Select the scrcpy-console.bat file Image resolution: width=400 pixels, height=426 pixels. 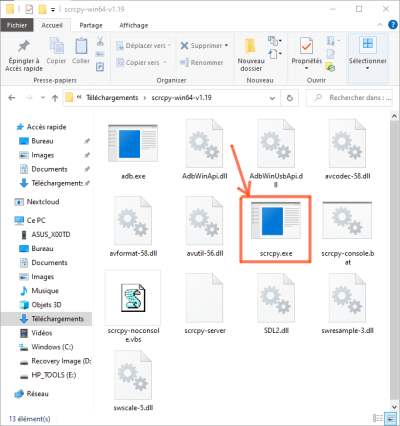tap(347, 232)
